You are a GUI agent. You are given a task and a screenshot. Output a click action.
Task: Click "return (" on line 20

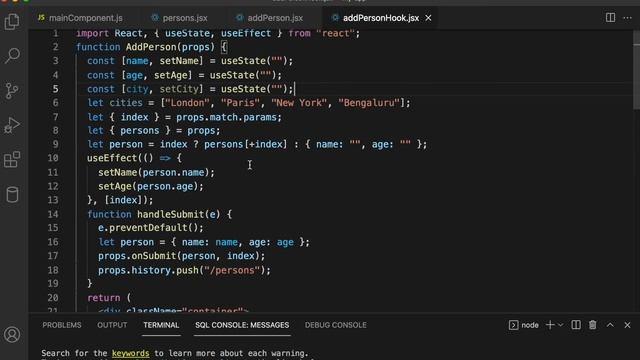click(x=109, y=298)
